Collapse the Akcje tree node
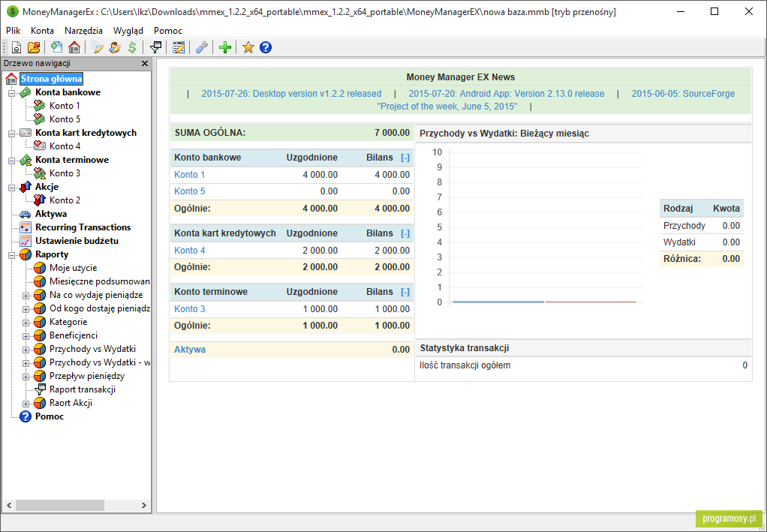The width and height of the screenshot is (767, 532). click(x=12, y=188)
